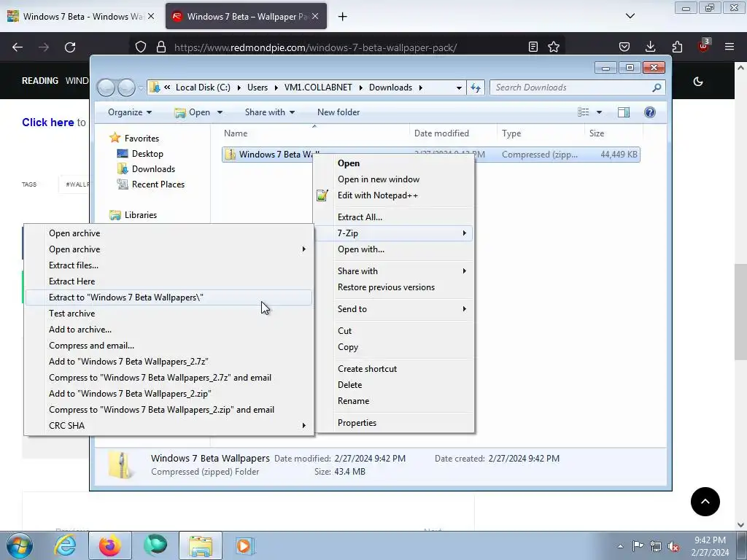Open Firefox extensions menu icon

click(677, 47)
